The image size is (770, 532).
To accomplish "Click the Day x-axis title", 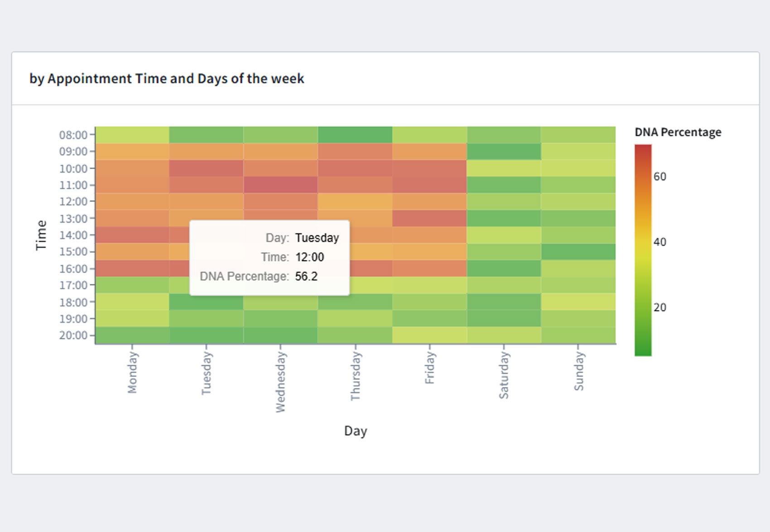I will [356, 431].
